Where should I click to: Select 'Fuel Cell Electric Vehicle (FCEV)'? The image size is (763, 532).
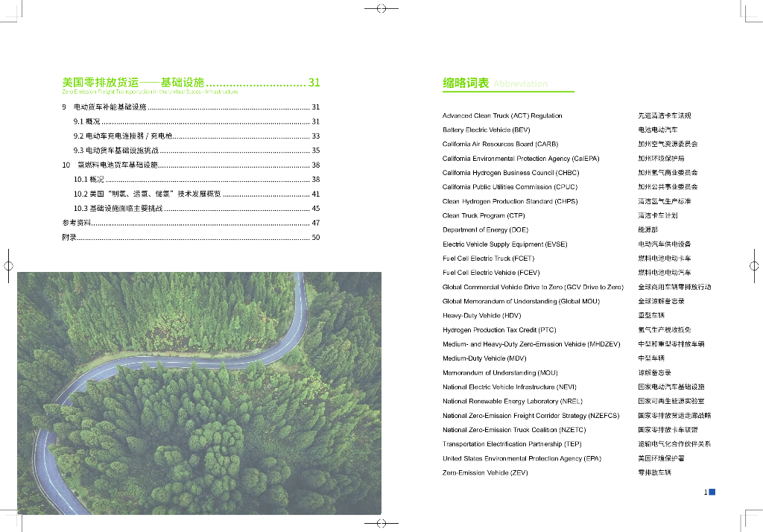coord(491,273)
